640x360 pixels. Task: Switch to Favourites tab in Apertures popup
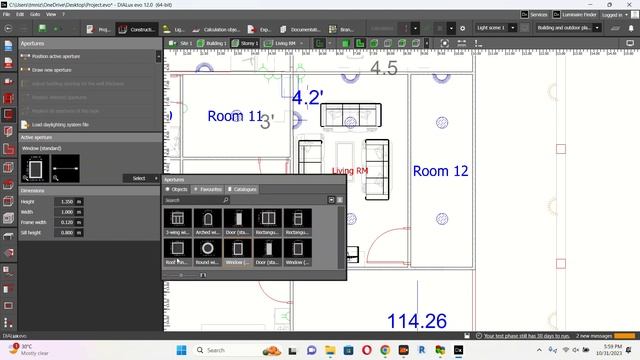click(x=208, y=189)
